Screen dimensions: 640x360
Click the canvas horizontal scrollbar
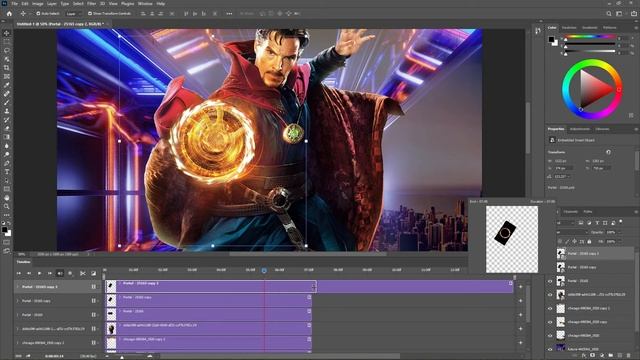click(308, 254)
